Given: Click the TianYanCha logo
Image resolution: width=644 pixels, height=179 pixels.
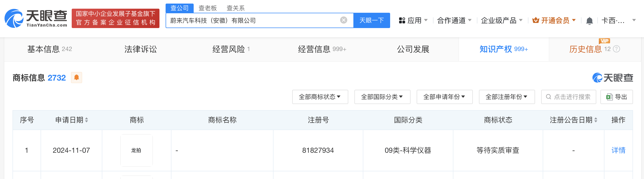Looking at the screenshot, I should (x=36, y=18).
